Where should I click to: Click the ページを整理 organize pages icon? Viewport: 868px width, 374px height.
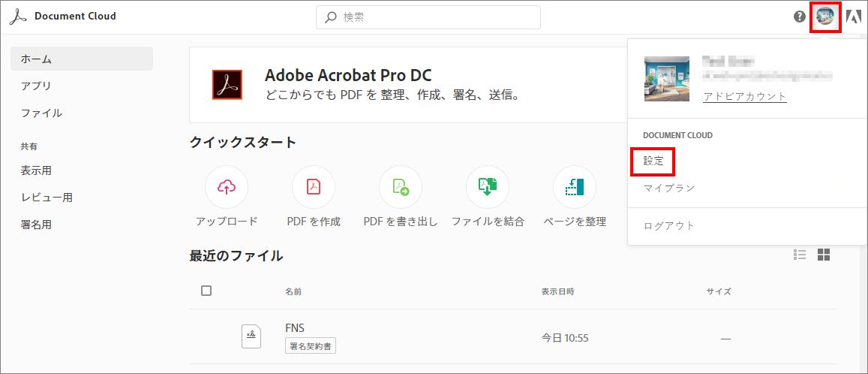pos(575,187)
